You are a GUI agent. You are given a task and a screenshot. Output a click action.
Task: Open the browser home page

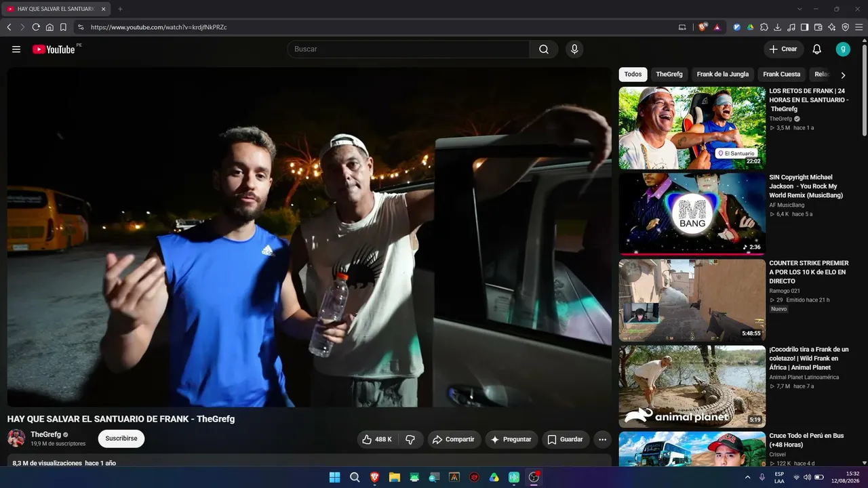[50, 27]
